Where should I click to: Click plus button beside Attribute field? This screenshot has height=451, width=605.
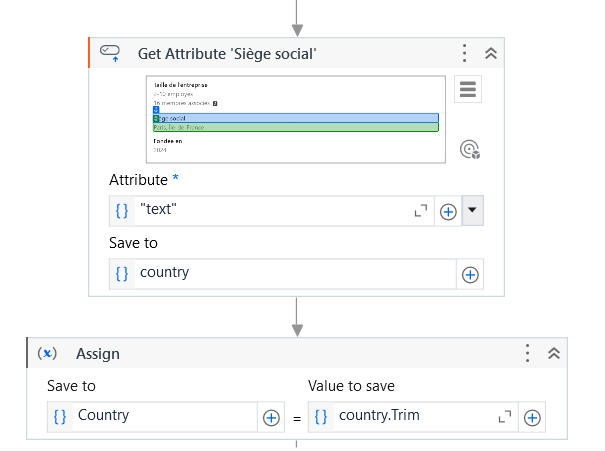(448, 211)
